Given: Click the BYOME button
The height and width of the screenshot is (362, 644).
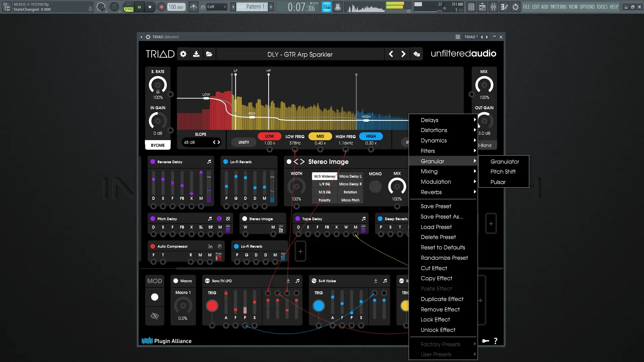Looking at the screenshot, I should coord(158,145).
